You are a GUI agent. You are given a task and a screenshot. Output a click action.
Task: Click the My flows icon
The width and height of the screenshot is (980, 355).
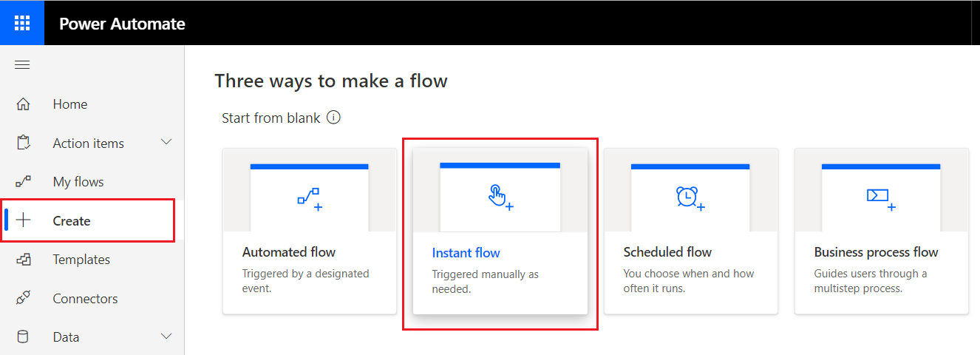[23, 182]
